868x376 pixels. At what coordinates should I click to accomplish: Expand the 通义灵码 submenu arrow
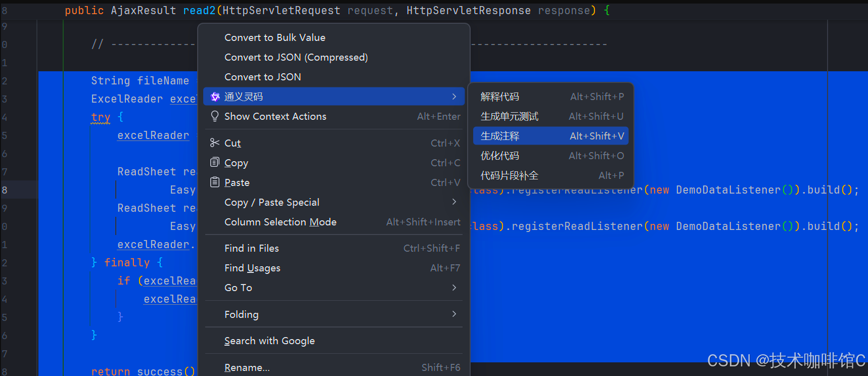(x=454, y=97)
